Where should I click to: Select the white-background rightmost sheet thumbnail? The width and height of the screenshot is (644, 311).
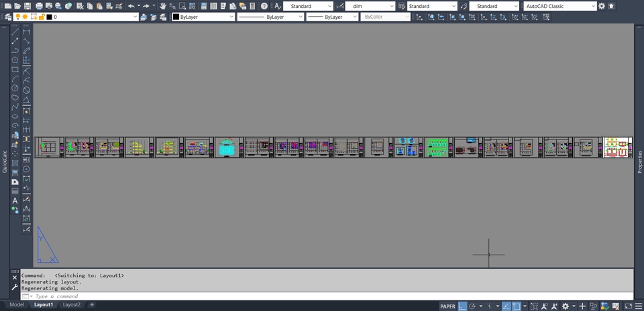click(x=618, y=147)
